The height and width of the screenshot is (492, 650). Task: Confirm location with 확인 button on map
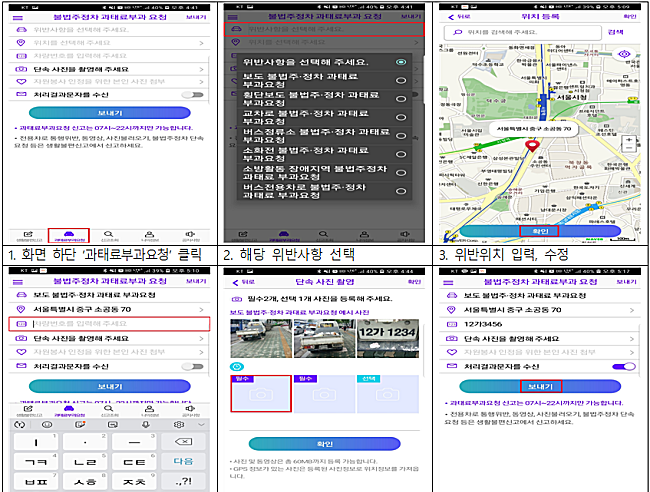coord(537,232)
